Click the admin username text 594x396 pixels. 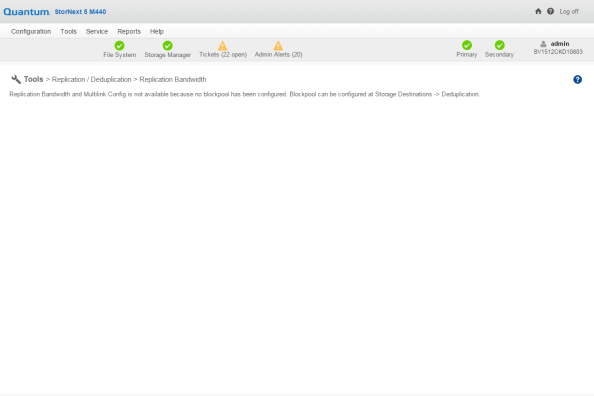click(560, 44)
